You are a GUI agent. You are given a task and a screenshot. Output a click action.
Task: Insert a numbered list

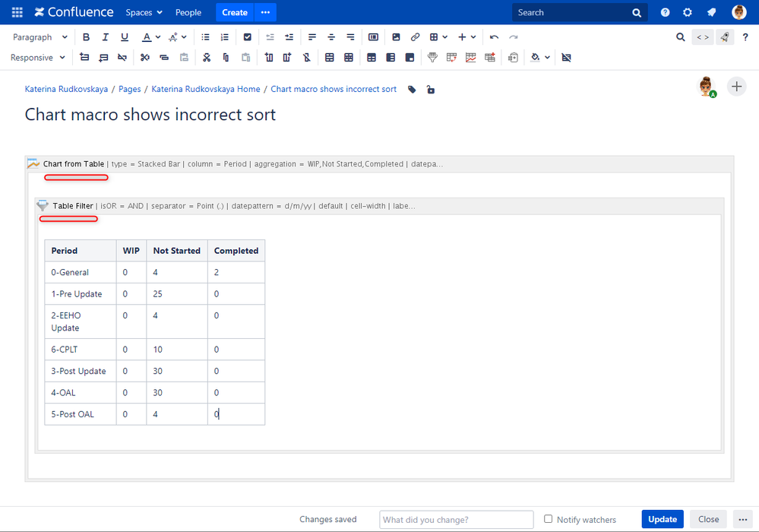225,37
